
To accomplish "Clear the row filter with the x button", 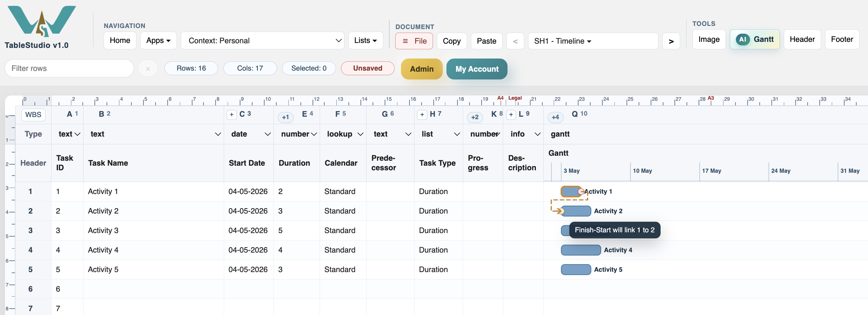I will click(148, 69).
